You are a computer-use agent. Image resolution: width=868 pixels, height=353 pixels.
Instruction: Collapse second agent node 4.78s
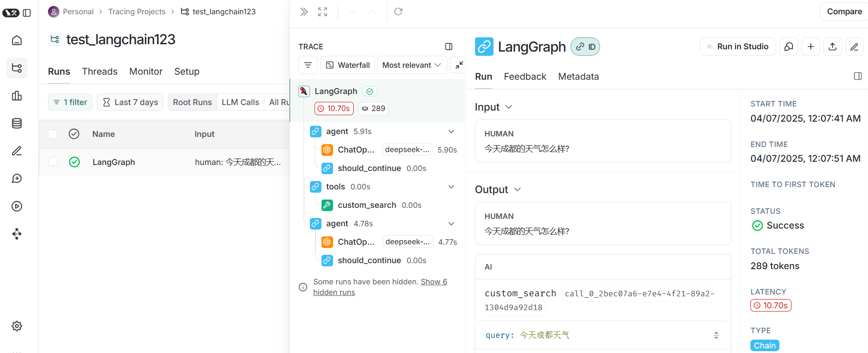coord(452,224)
